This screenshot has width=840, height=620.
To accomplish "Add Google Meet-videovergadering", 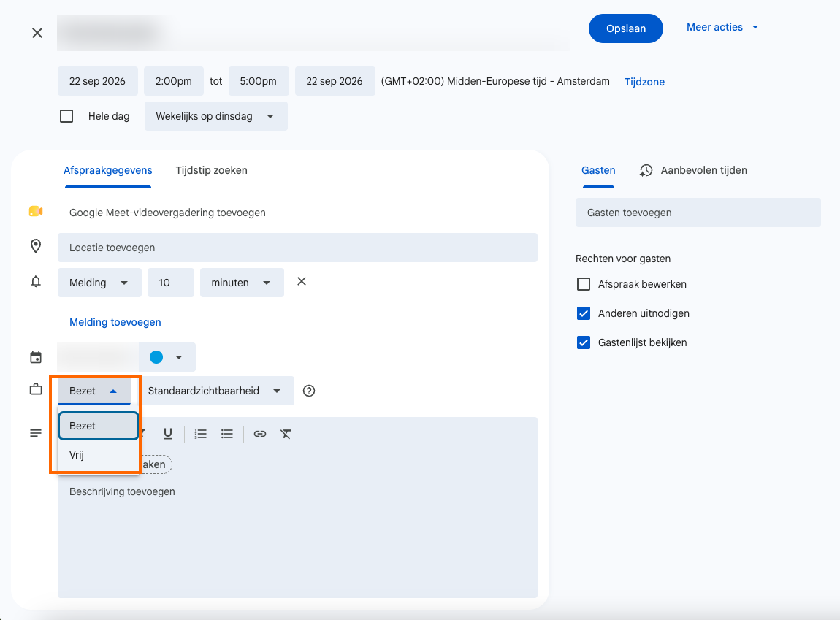I will pyautogui.click(x=167, y=213).
